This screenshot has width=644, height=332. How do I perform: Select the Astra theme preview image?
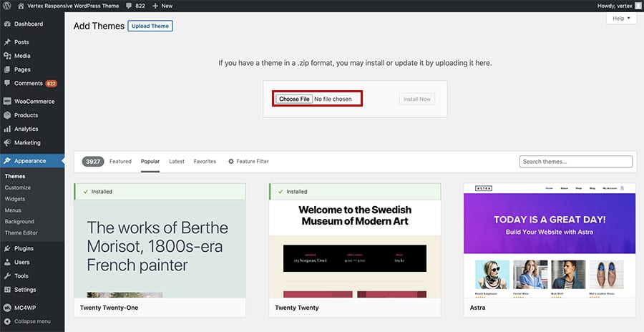[550, 241]
